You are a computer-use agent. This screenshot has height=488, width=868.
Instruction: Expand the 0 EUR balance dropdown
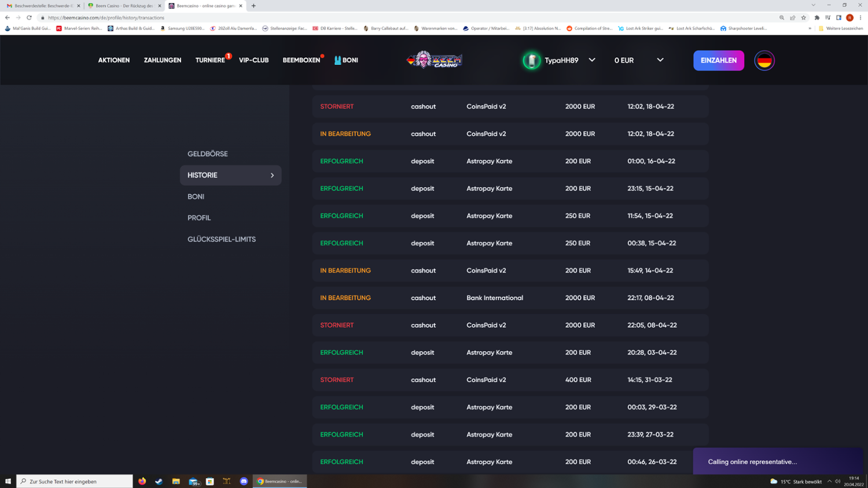660,60
